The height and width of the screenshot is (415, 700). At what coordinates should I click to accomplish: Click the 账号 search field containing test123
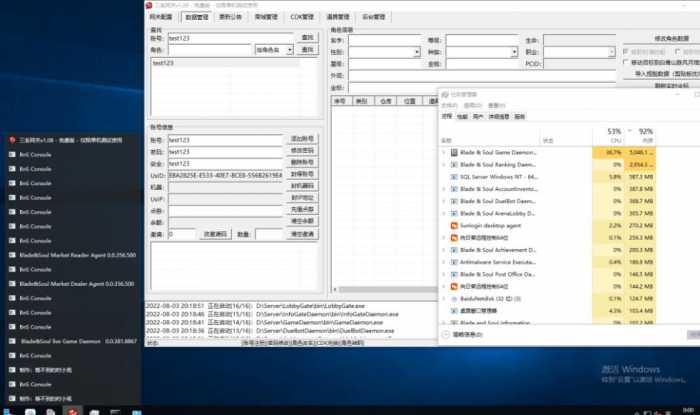tap(230, 38)
